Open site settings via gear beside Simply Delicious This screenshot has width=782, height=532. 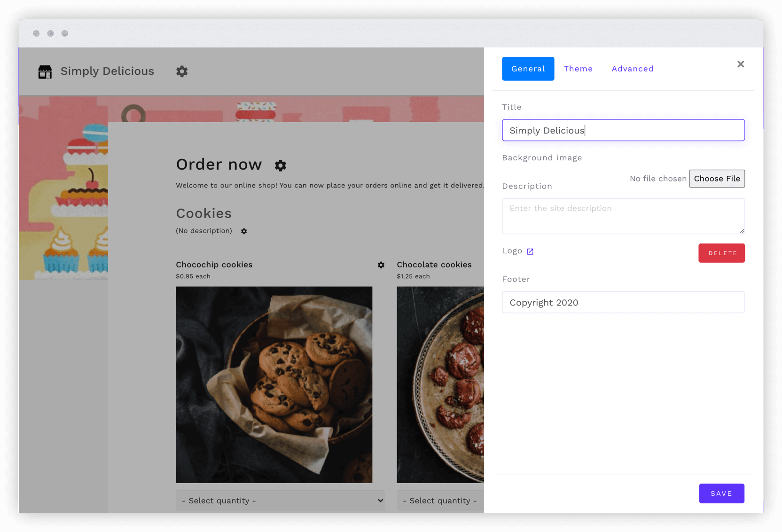point(182,71)
